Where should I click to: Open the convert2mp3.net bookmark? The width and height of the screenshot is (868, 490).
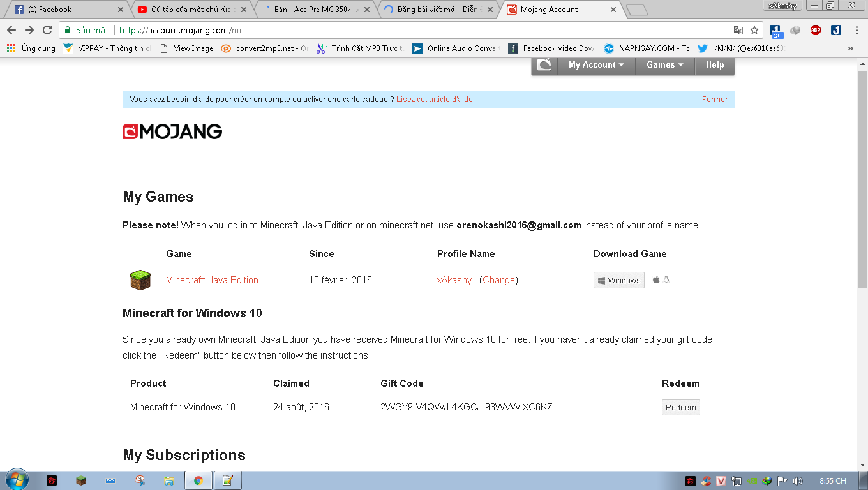(265, 48)
